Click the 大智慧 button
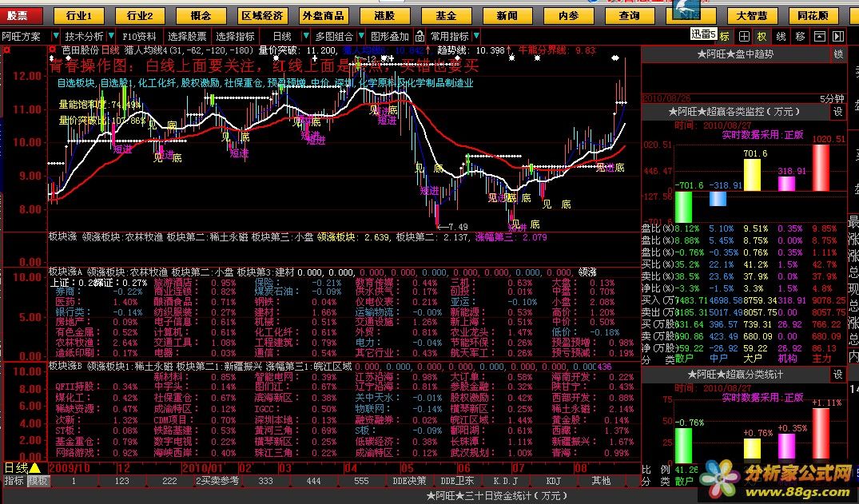This screenshot has width=859, height=504. click(x=752, y=15)
